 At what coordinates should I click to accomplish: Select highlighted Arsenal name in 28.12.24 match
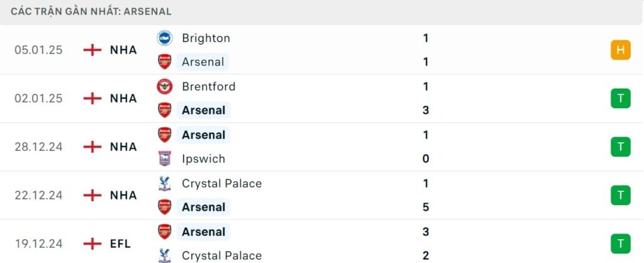(x=203, y=135)
